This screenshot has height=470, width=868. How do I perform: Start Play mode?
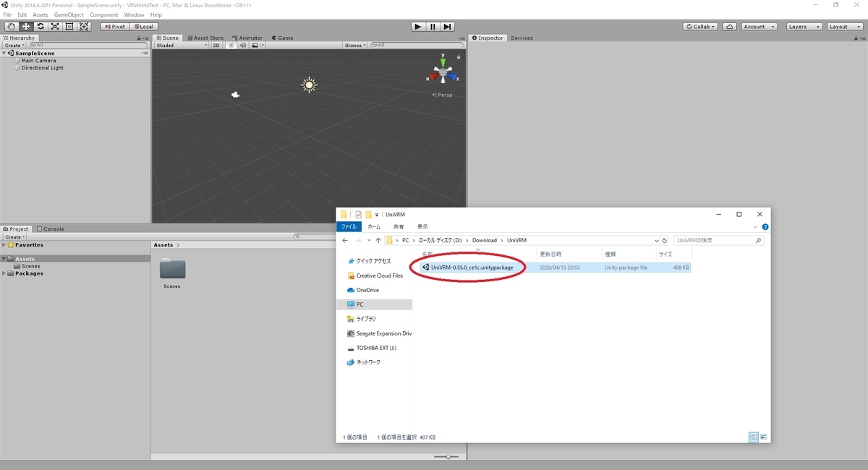(x=418, y=27)
